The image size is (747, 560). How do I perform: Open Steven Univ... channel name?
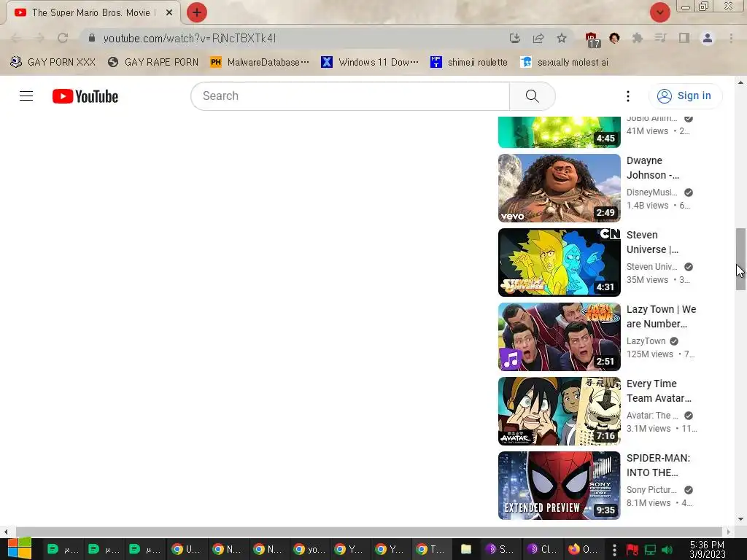(651, 267)
